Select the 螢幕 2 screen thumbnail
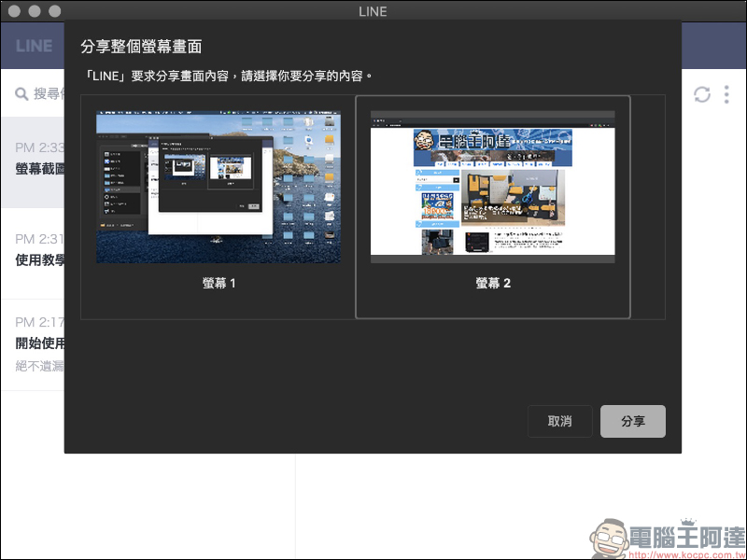747x560 pixels. 493,187
